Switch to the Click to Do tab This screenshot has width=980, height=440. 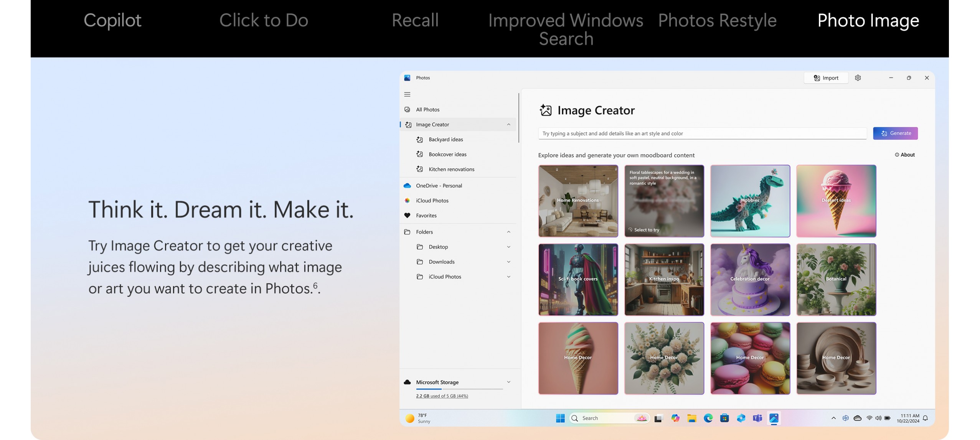[264, 20]
